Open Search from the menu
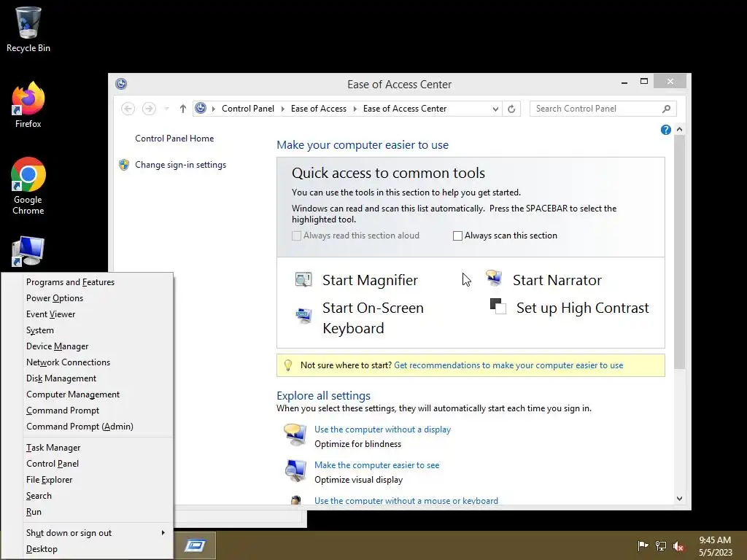747x560 pixels. coord(39,496)
